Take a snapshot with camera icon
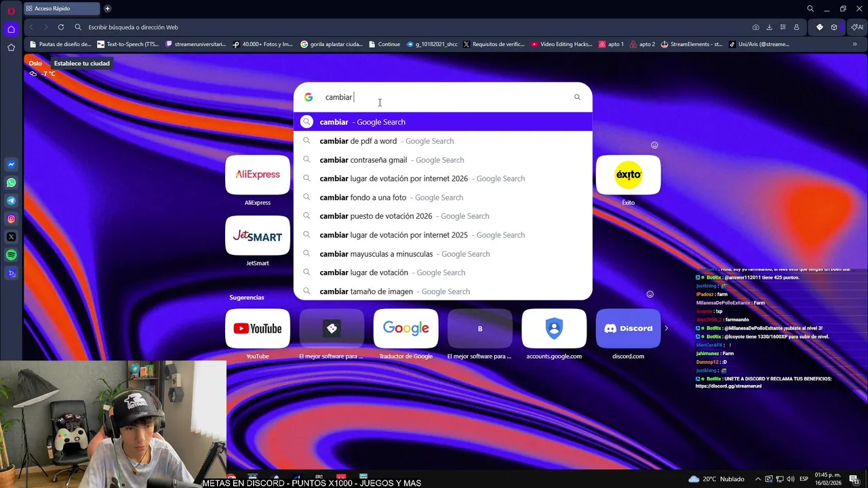The image size is (868, 488). coord(755,27)
